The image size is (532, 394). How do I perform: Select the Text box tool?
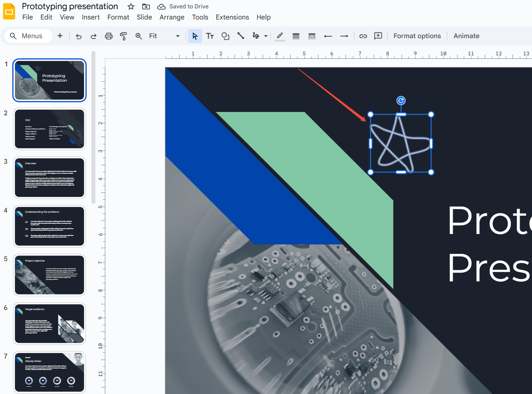coord(210,36)
